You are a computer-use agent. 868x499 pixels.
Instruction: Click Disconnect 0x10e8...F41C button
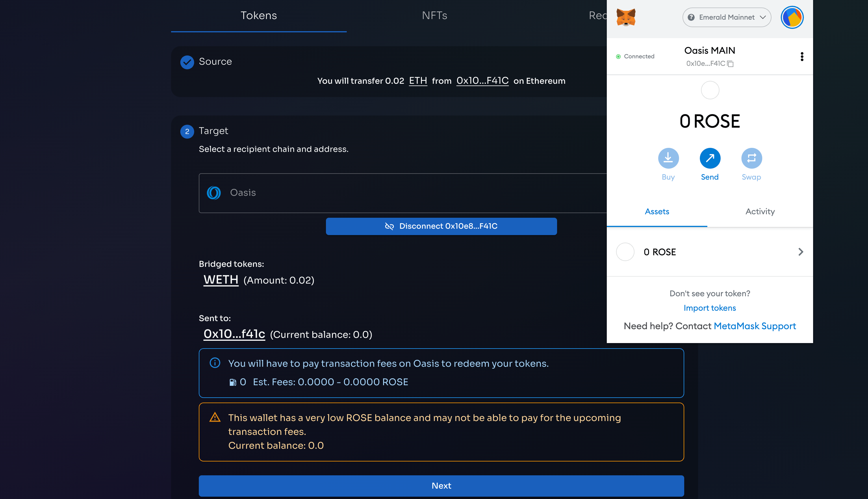pos(441,226)
